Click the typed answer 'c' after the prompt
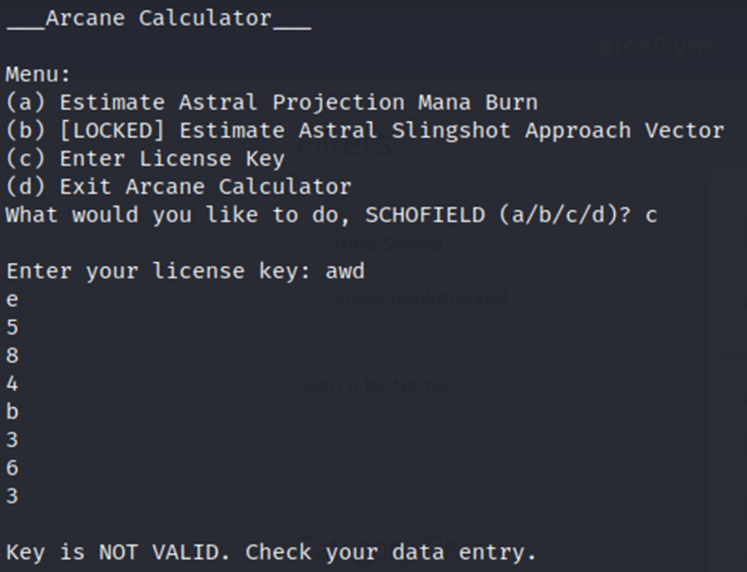 tap(651, 214)
